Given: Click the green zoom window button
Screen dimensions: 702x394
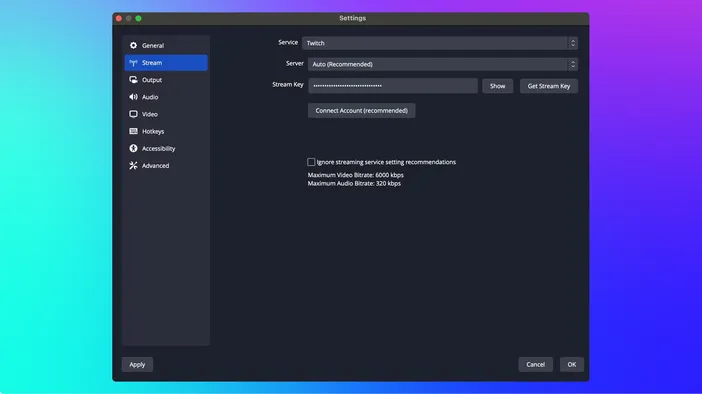Looking at the screenshot, I should (x=138, y=18).
